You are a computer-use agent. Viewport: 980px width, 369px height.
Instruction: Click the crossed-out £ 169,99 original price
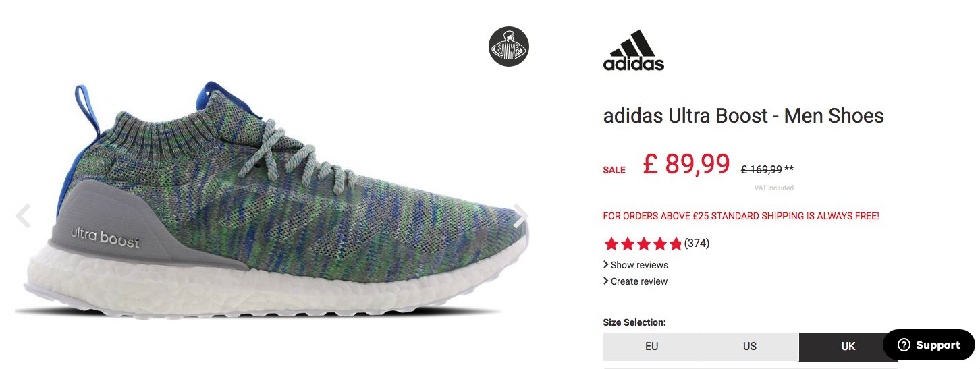(761, 169)
